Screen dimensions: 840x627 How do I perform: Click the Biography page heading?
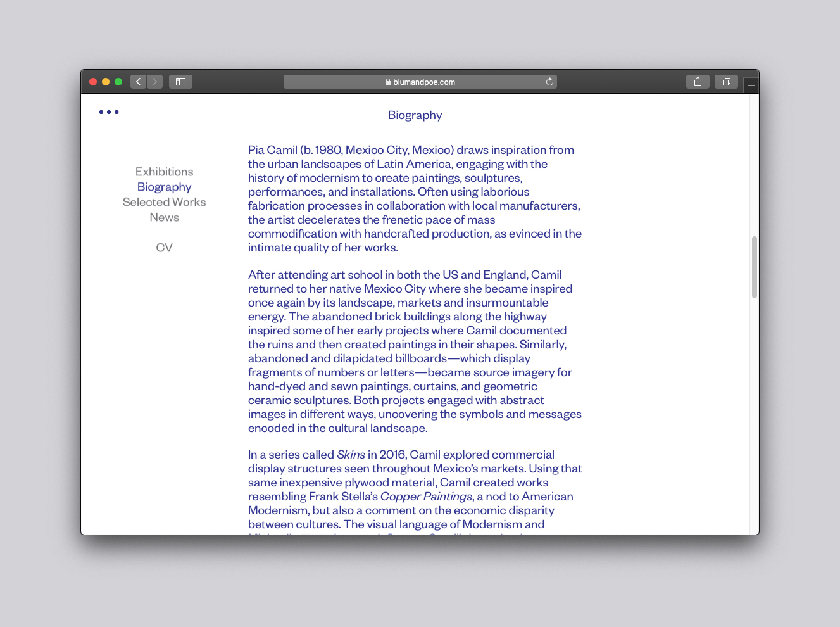coord(415,115)
